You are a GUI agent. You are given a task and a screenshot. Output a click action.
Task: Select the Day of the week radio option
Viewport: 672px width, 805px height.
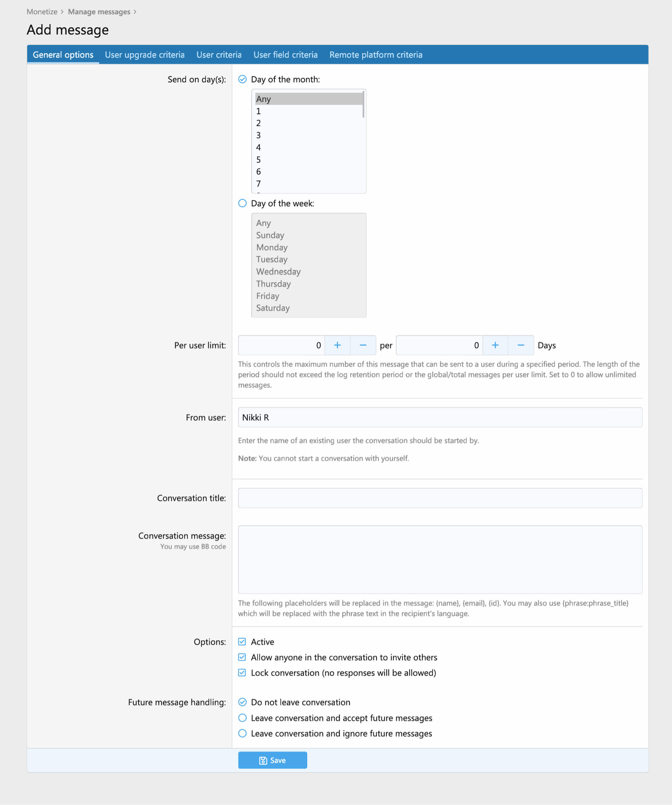[x=243, y=203]
